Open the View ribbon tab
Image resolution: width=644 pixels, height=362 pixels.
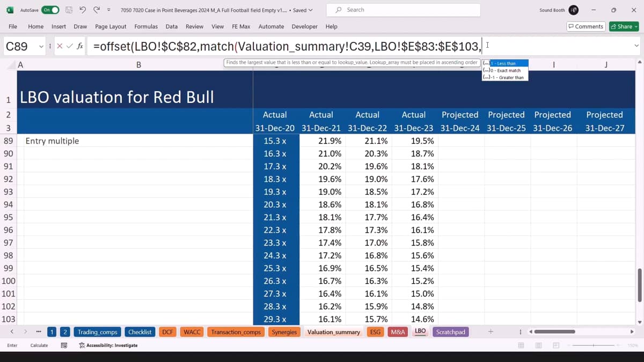pyautogui.click(x=217, y=26)
